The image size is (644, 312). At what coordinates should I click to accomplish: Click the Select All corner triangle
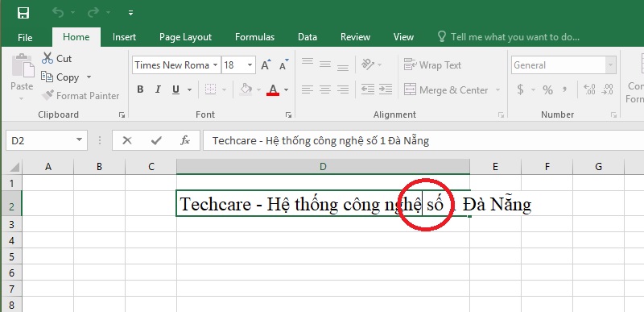(14, 167)
